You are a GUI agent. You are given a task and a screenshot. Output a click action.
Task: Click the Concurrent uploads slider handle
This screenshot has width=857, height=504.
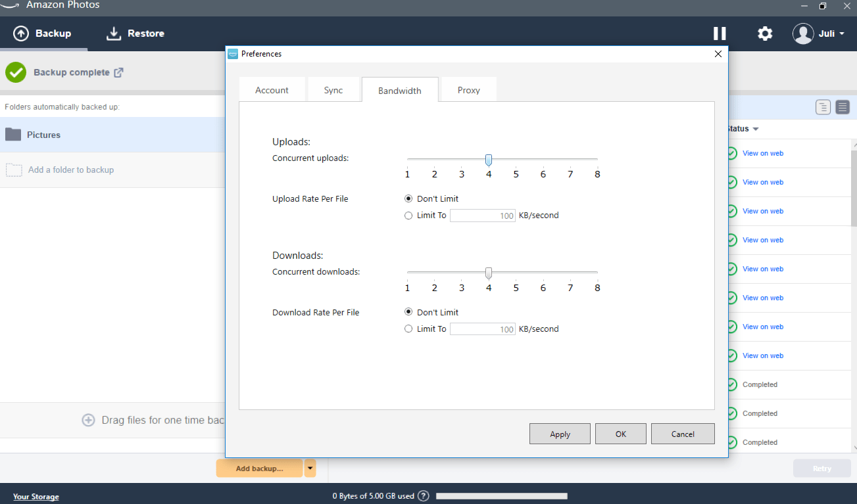489,160
